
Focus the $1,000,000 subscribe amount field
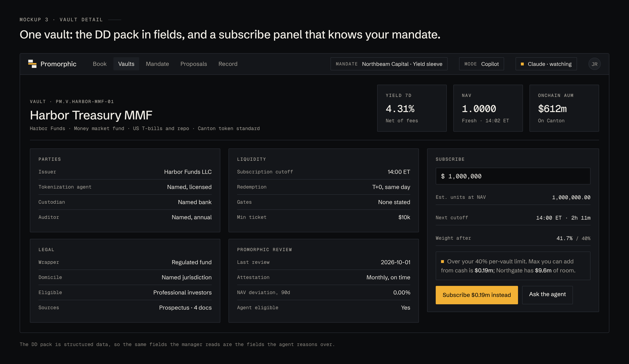click(x=513, y=176)
